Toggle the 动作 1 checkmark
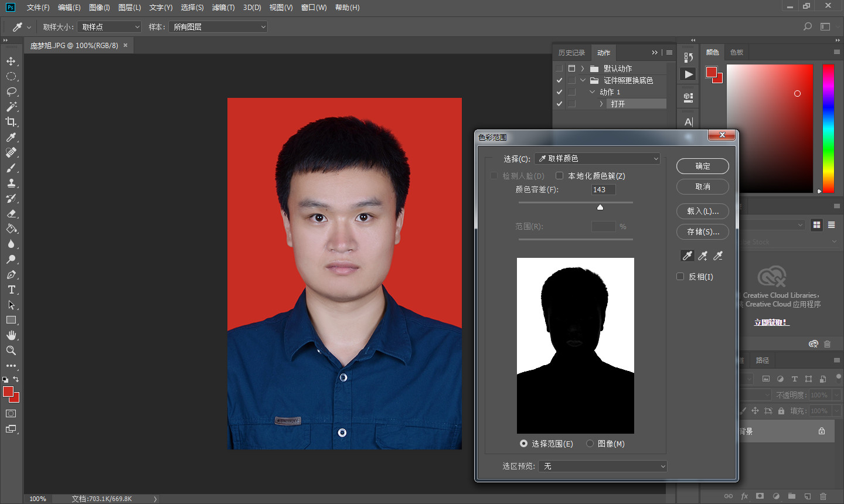This screenshot has width=844, height=504. [559, 92]
